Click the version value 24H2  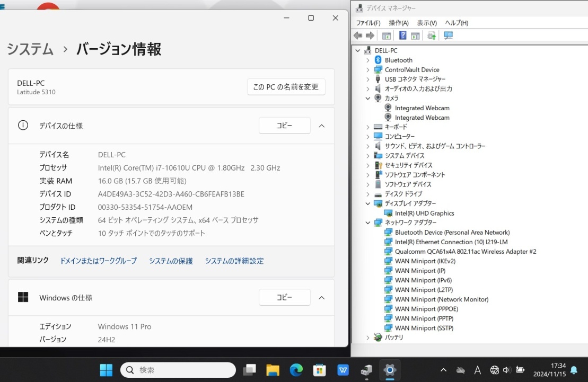[107, 340]
